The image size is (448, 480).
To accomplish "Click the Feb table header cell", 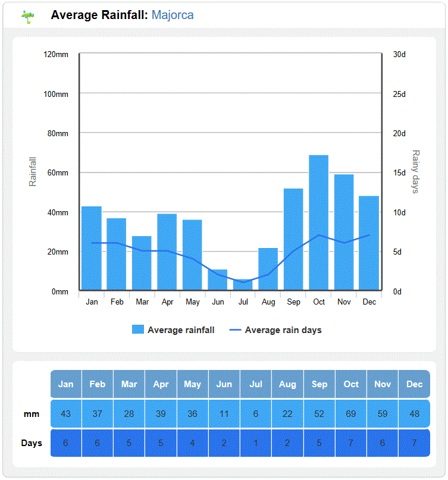I will tap(98, 384).
